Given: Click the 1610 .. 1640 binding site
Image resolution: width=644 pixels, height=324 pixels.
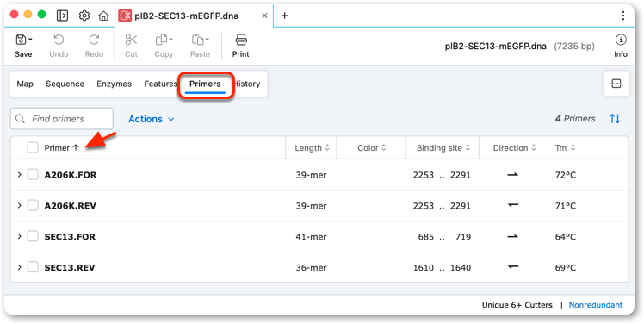Looking at the screenshot, I should tap(442, 267).
